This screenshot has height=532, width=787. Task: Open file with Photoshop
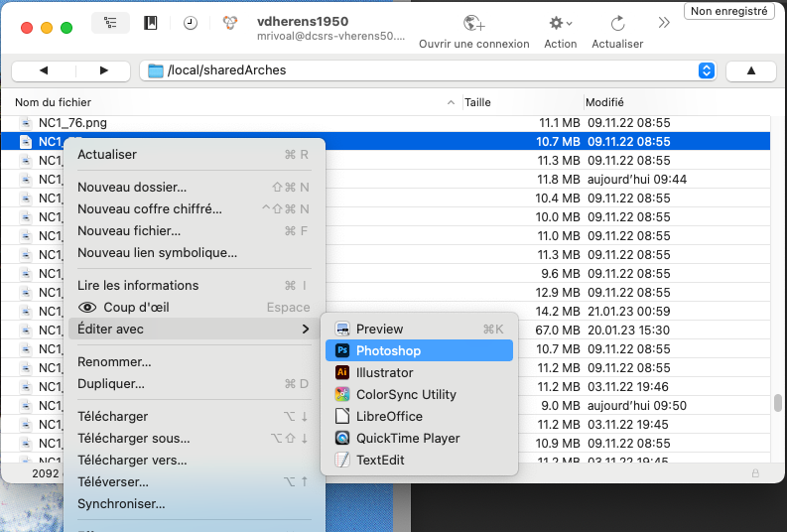click(x=388, y=350)
